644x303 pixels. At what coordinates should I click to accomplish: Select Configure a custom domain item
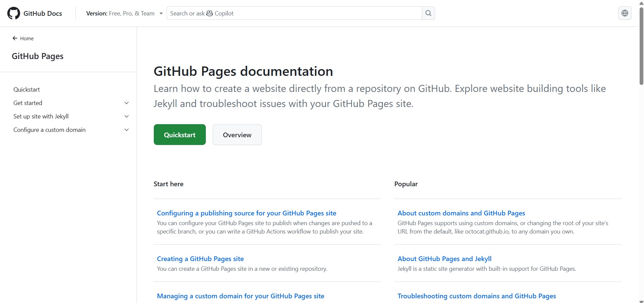pos(49,130)
